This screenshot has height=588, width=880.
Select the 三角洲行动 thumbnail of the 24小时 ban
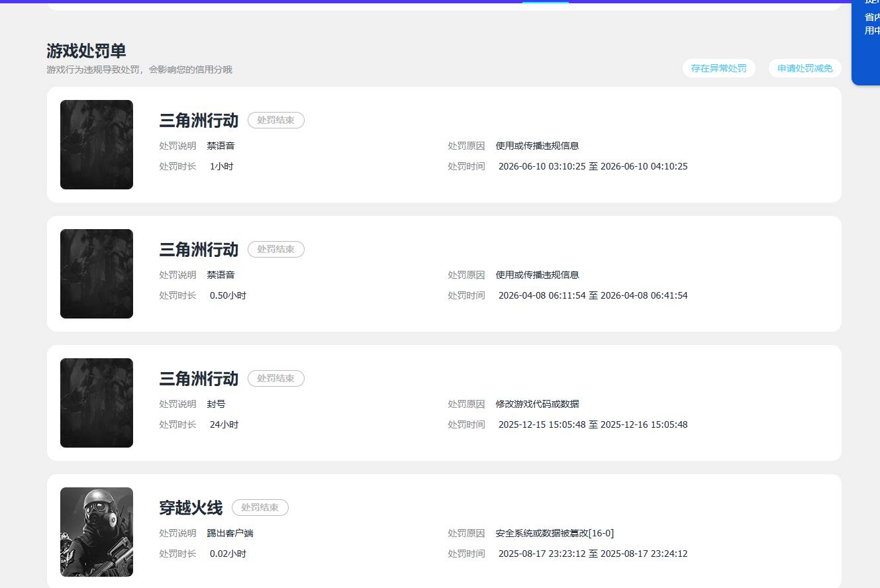[x=97, y=403]
